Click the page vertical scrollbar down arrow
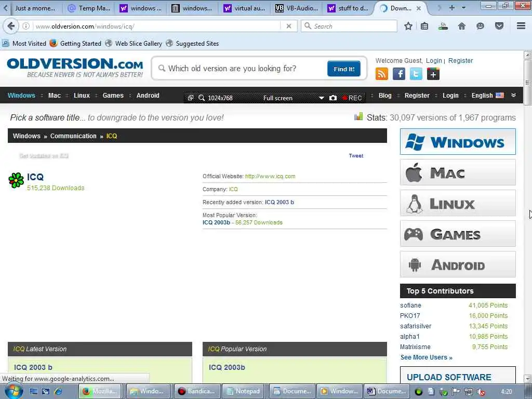 pos(528,378)
